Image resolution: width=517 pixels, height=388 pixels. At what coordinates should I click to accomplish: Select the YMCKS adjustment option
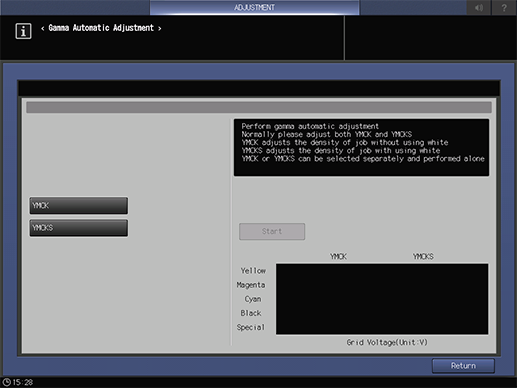coord(79,228)
